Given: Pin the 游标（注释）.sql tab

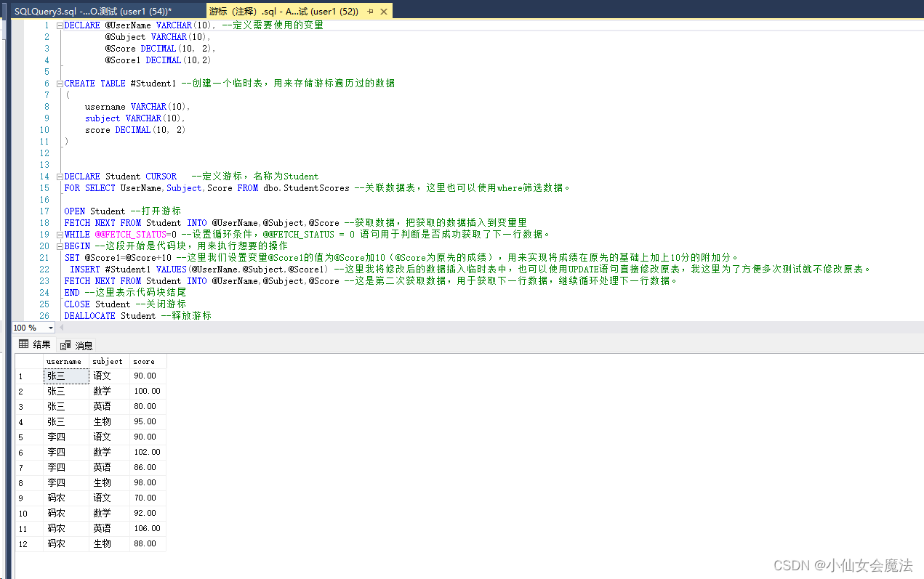Looking at the screenshot, I should (x=371, y=11).
